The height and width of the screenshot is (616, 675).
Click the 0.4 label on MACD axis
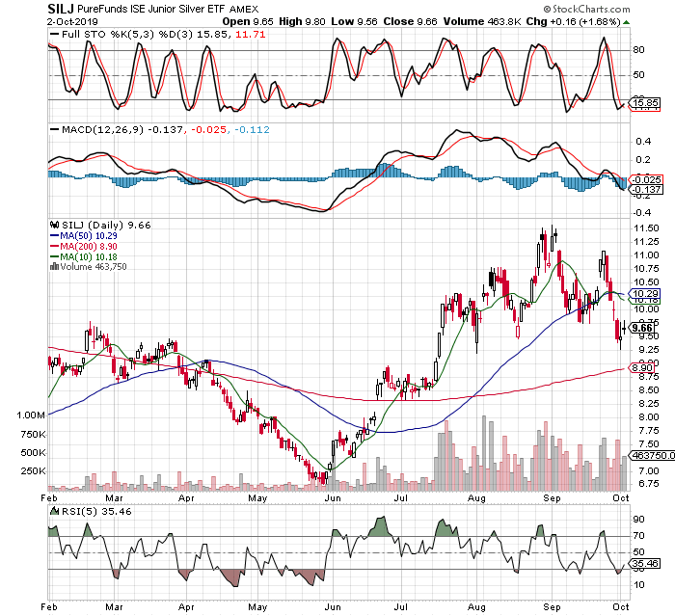pos(643,141)
